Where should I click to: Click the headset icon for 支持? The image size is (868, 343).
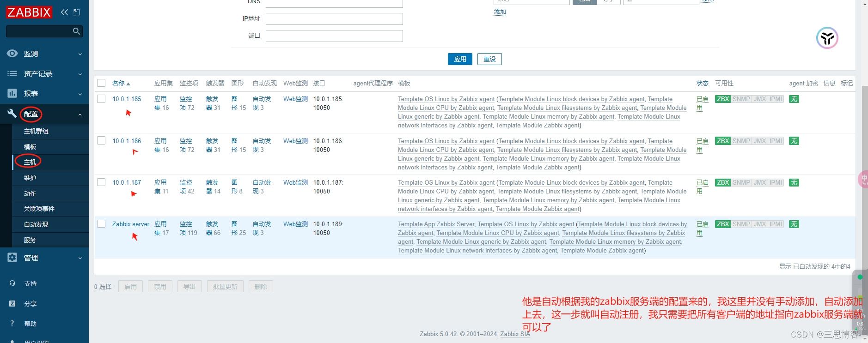pyautogui.click(x=12, y=283)
